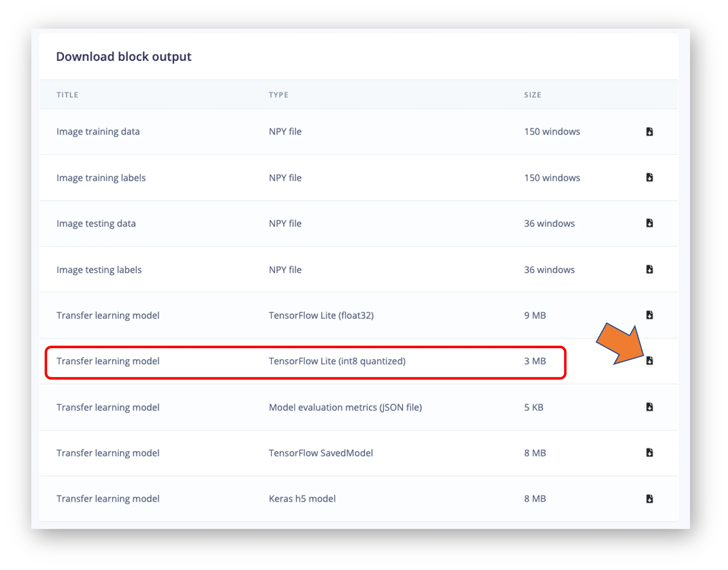Download the Image testing data NPY file
The height and width of the screenshot is (570, 728).
tap(649, 223)
